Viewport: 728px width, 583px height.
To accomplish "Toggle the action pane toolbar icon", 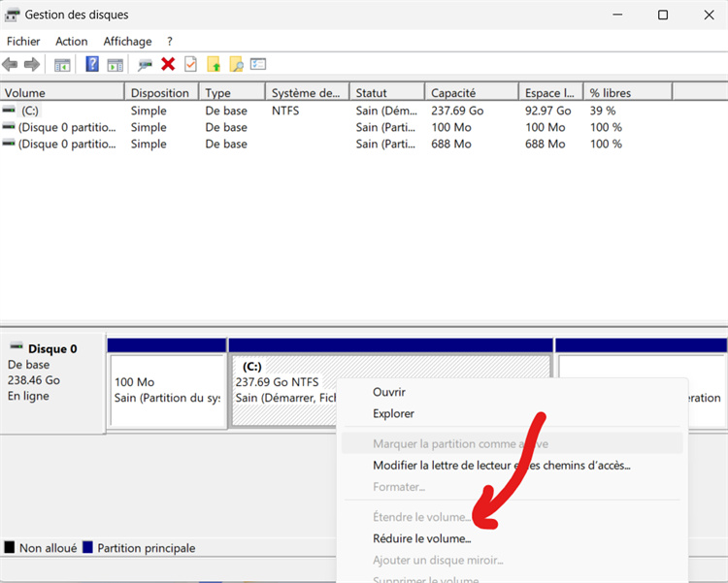I will click(116, 65).
